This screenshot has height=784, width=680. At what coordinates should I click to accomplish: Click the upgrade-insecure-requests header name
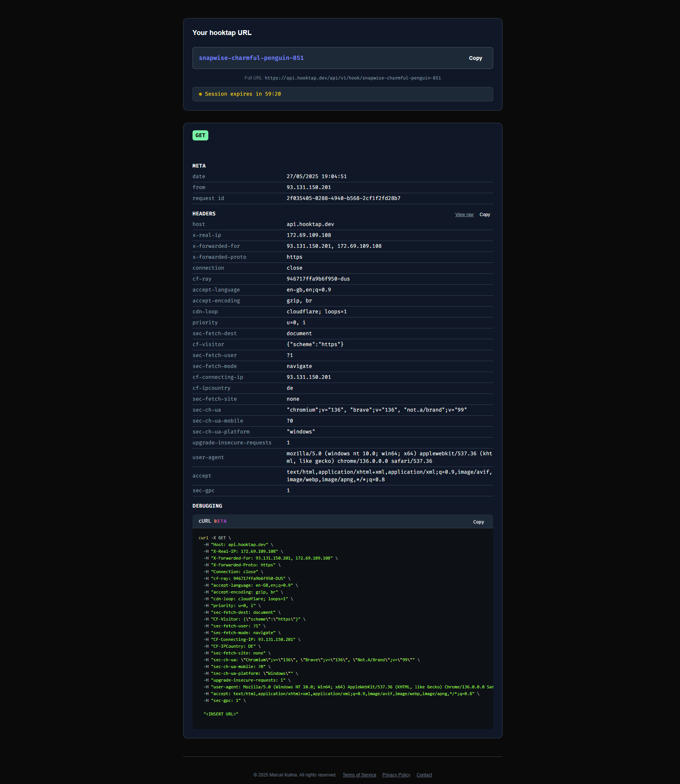click(x=232, y=443)
